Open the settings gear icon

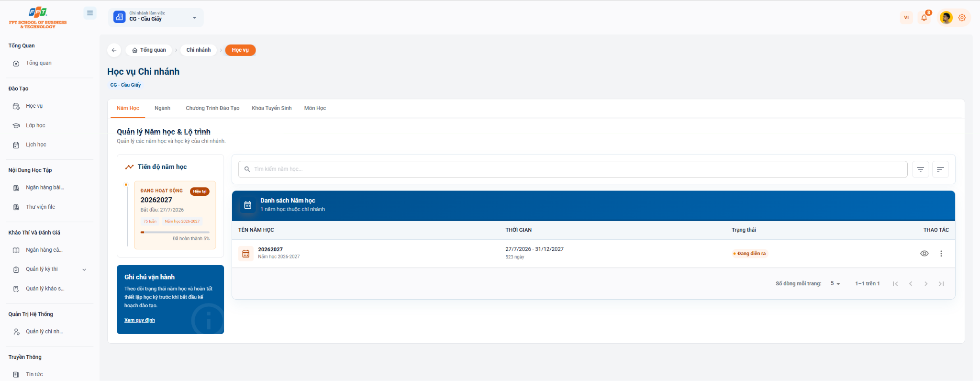pos(962,18)
